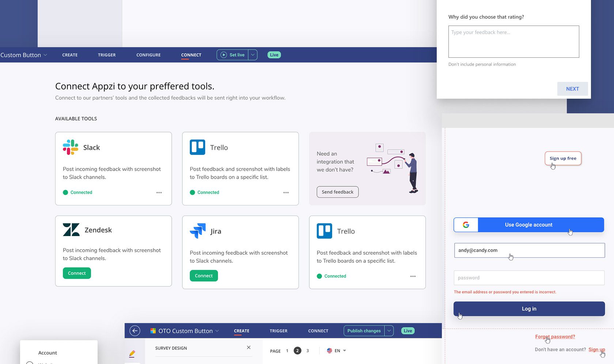Viewport: 614px width, 364px height.
Task: Click the "Need an integration that we don't have?" text
Action: pos(336,162)
